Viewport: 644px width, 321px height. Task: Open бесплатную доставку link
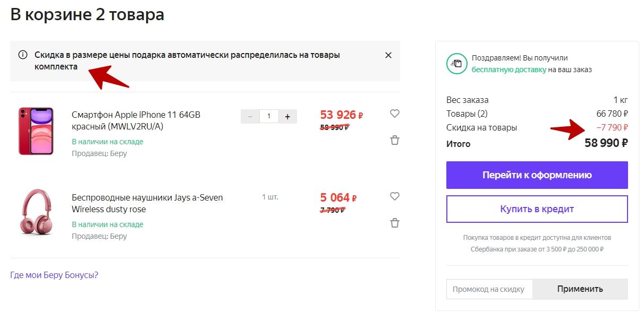pyautogui.click(x=509, y=70)
